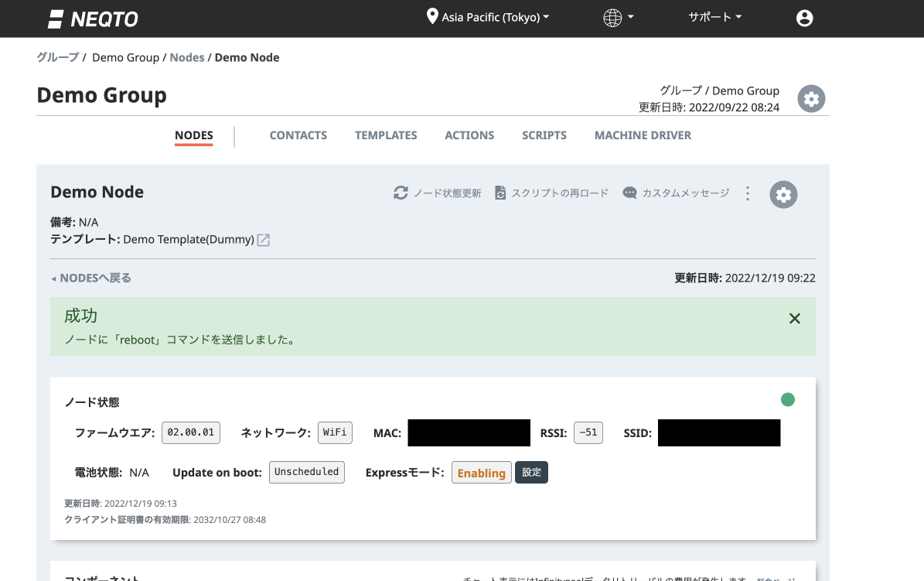The image size is (924, 581).
Task: Click the Express mode 設定 button
Action: pyautogui.click(x=531, y=473)
